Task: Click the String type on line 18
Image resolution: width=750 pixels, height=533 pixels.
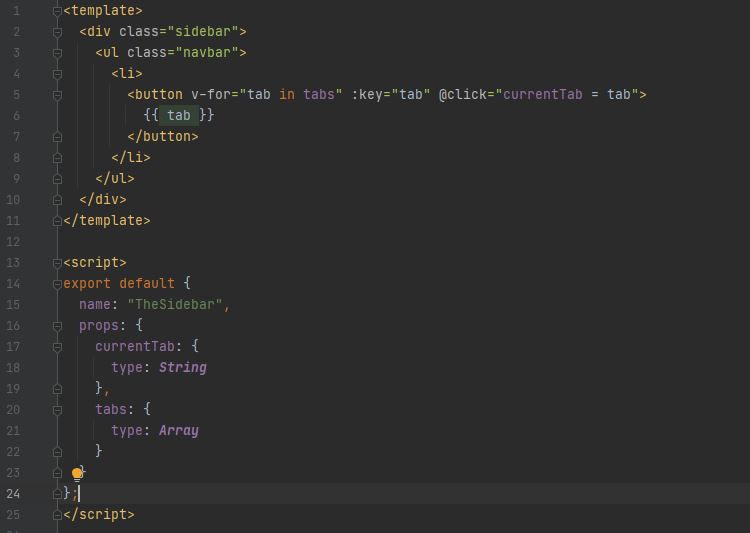Action: click(x=183, y=367)
